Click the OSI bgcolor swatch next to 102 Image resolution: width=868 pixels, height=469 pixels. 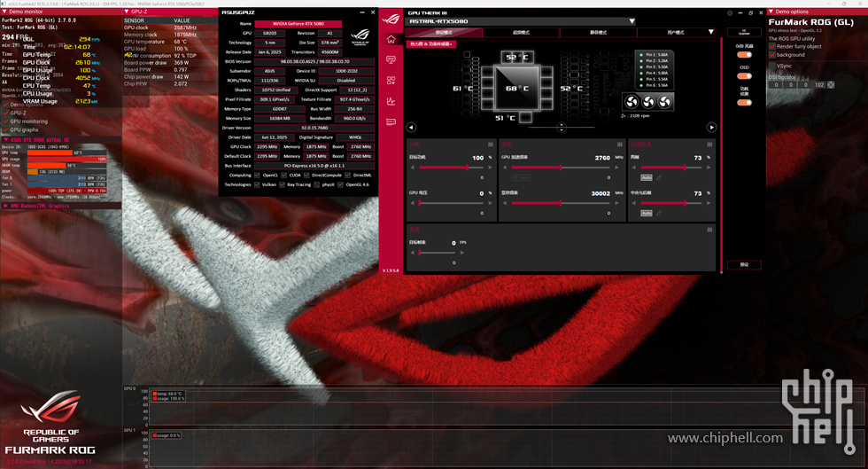831,85
